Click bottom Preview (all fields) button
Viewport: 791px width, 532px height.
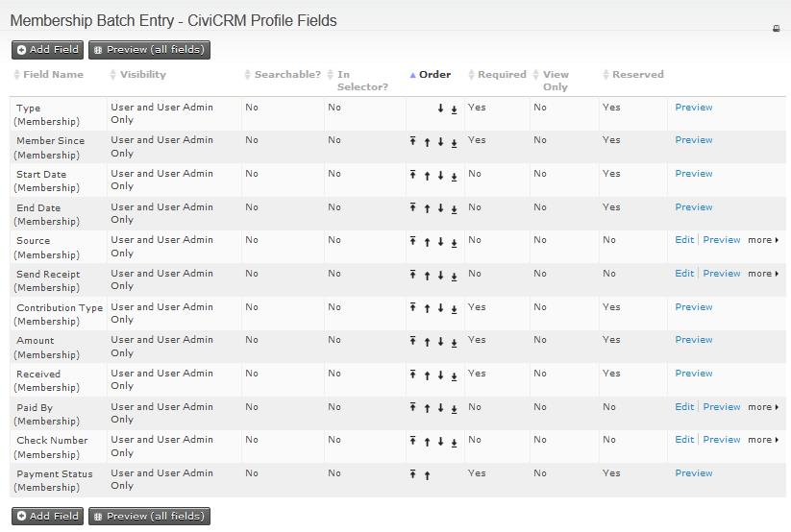click(148, 516)
